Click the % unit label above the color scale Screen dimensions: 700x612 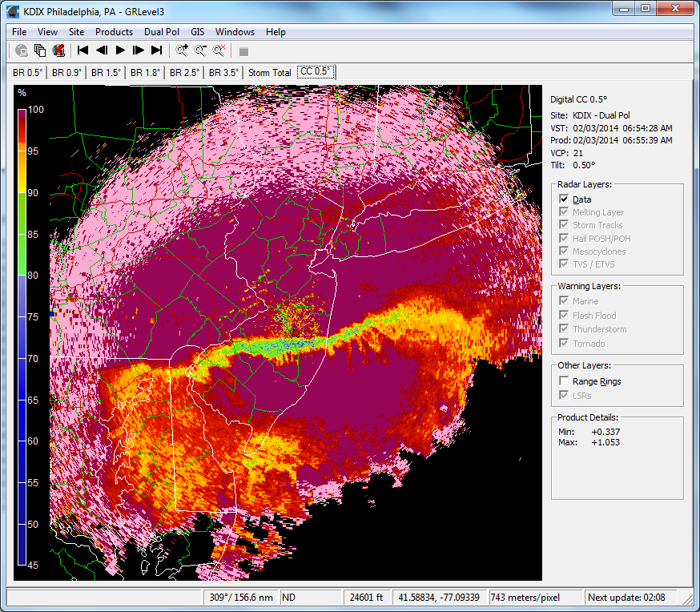coord(22,93)
